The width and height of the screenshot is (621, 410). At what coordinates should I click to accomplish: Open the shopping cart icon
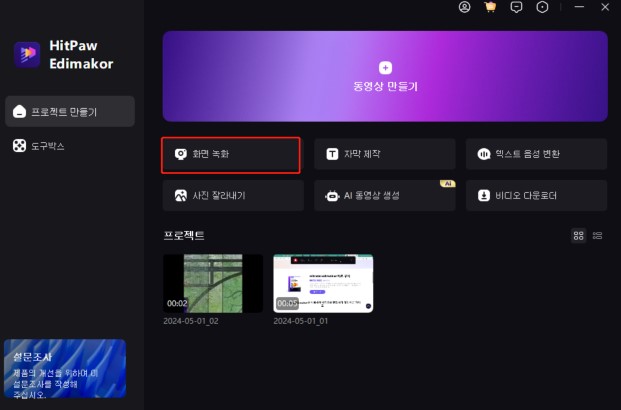coord(490,7)
